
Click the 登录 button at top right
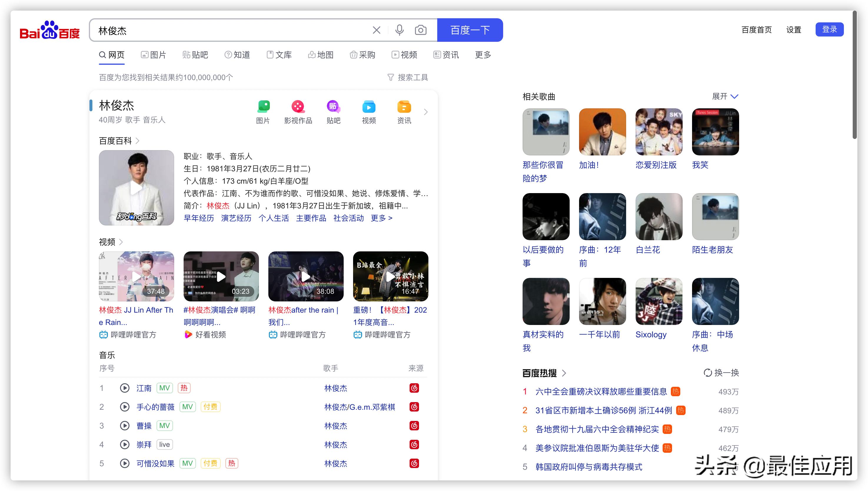click(x=829, y=29)
